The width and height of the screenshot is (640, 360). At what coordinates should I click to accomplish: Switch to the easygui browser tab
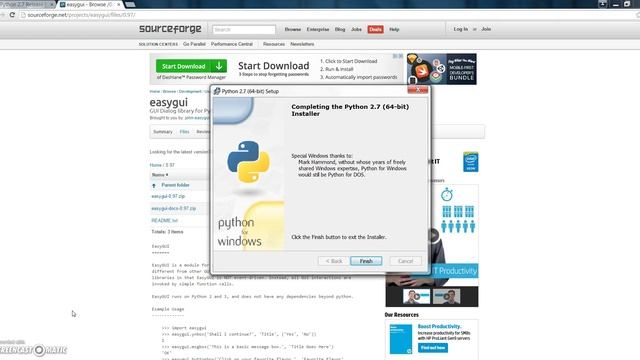point(90,4)
